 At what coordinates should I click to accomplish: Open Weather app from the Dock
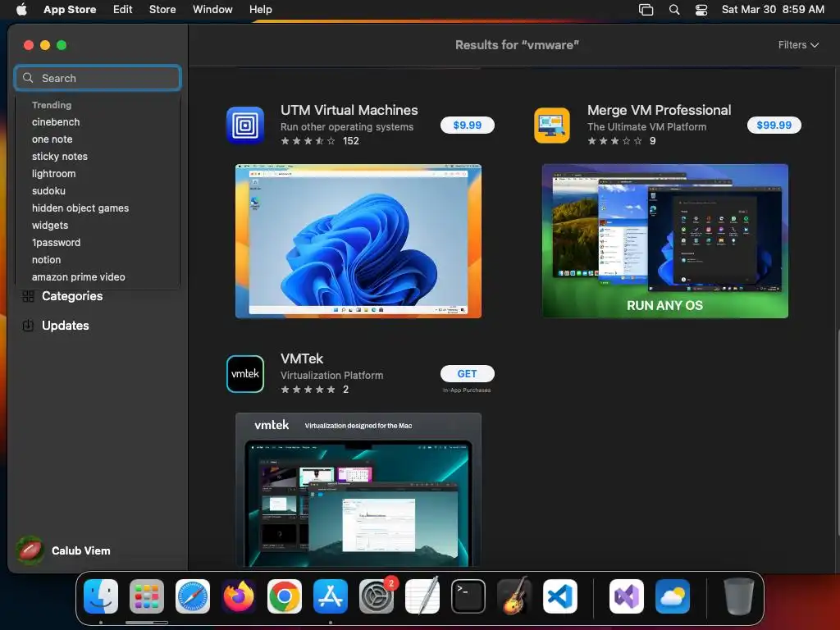673,596
